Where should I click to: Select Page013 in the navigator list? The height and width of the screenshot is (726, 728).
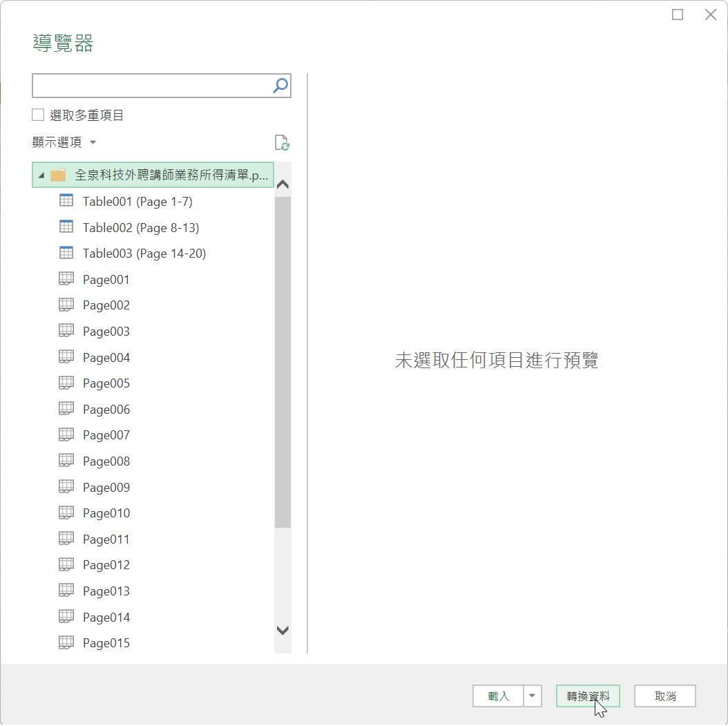coord(106,591)
